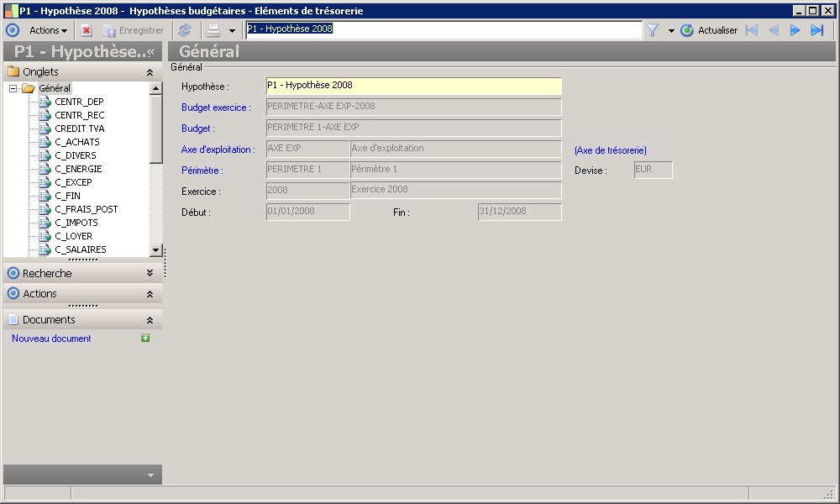Click the green plus add document icon
Image resolution: width=840 pixels, height=504 pixels.
coord(145,338)
